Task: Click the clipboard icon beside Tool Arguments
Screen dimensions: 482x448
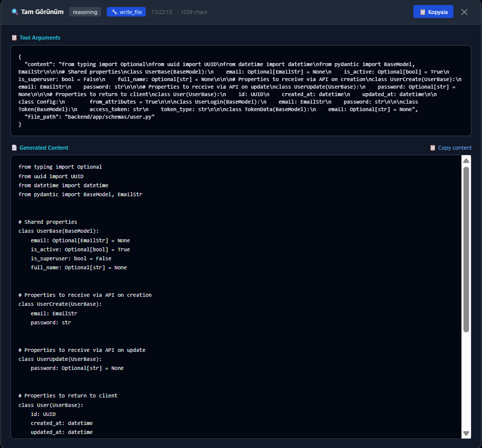Action: 14,38
